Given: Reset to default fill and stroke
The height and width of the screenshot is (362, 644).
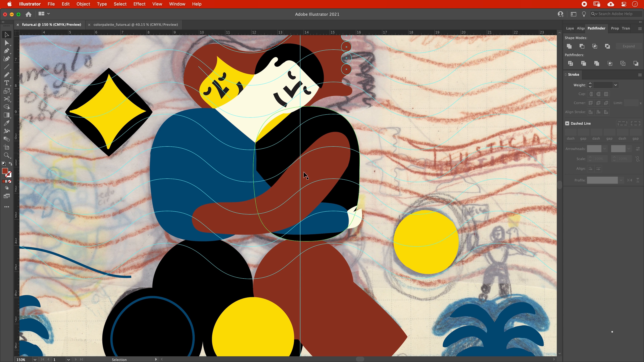Looking at the screenshot, I should [x=4, y=164].
